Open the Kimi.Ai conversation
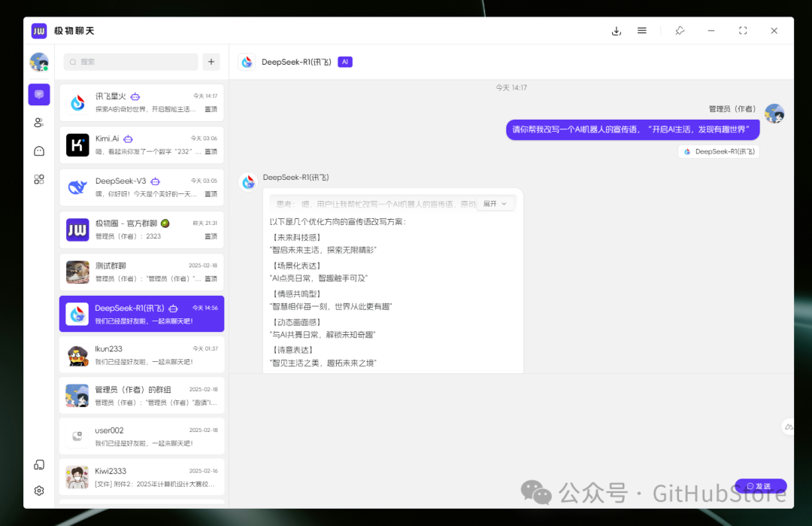 141,144
